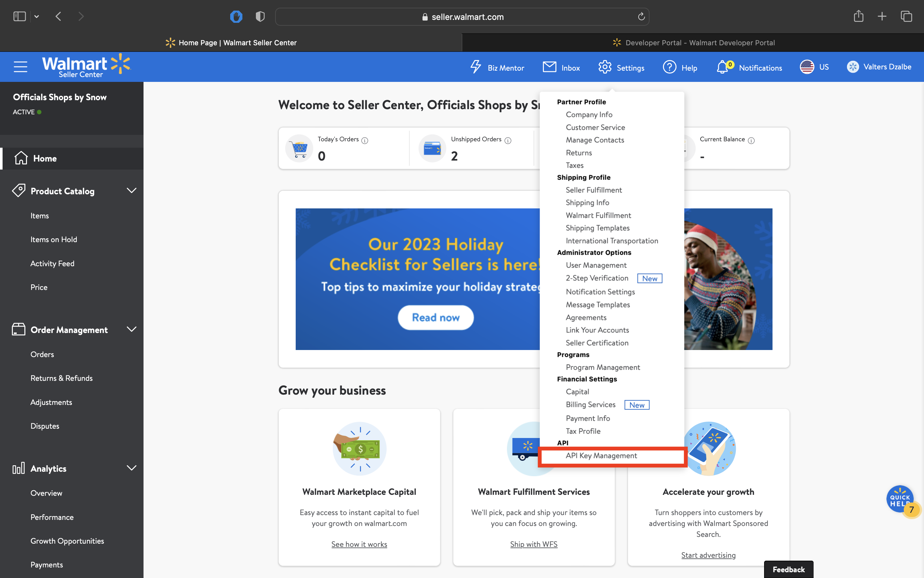Image resolution: width=924 pixels, height=578 pixels.
Task: Click the Today's Orders info icon
Action: pos(364,140)
